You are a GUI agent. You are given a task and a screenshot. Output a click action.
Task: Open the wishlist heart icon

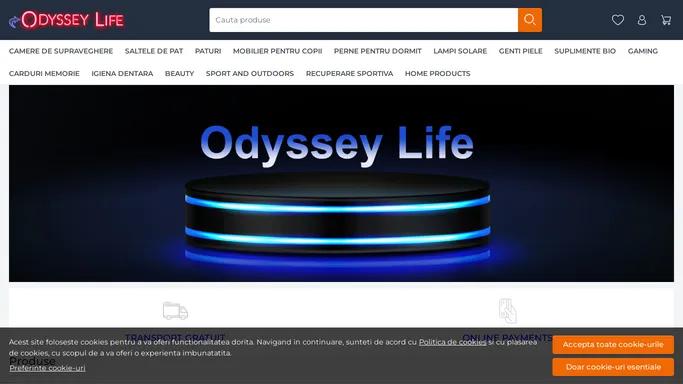[618, 20]
